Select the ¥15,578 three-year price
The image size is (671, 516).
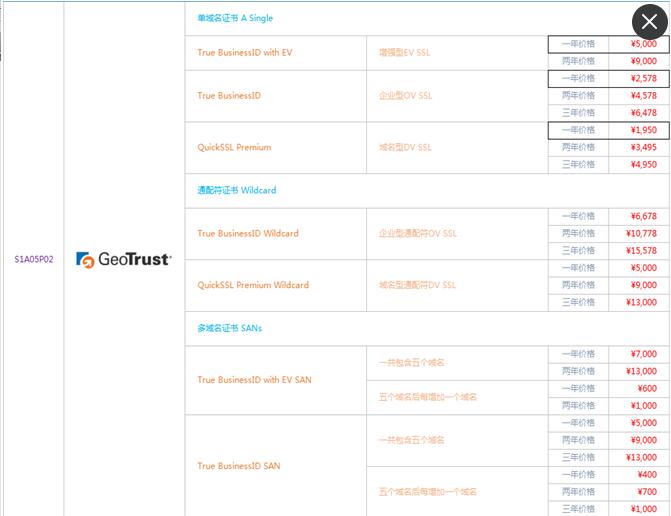pyautogui.click(x=641, y=250)
